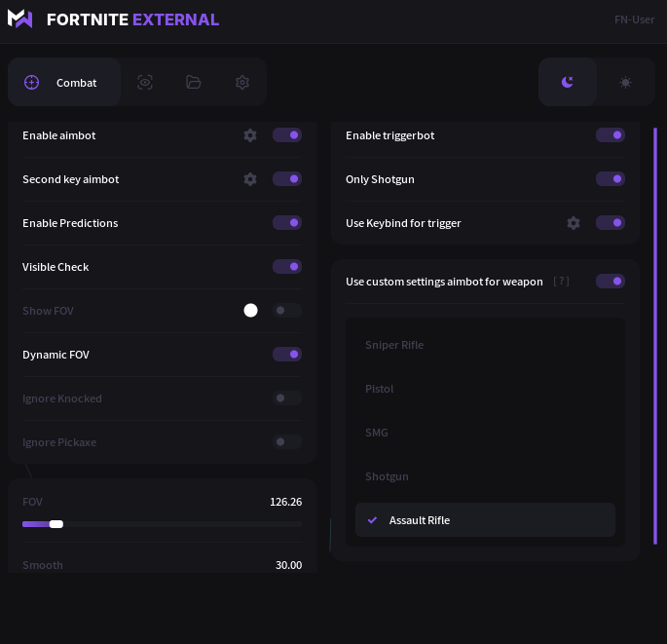Click the purple M logo icon
The height and width of the screenshot is (644, 667).
pos(20,19)
